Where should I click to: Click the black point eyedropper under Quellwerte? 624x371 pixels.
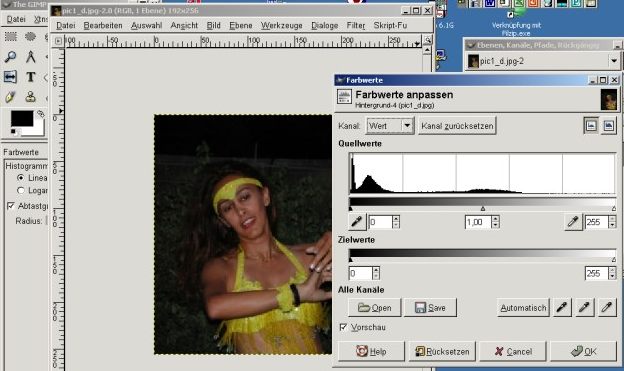pos(357,221)
